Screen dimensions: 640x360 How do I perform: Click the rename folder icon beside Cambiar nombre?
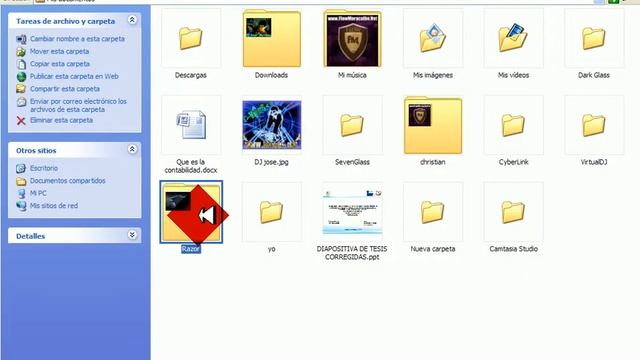pyautogui.click(x=21, y=39)
